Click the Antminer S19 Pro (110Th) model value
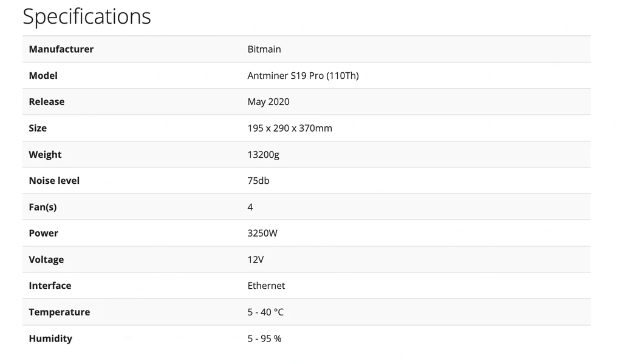Viewport: 622px width, 364px height. 303,76
